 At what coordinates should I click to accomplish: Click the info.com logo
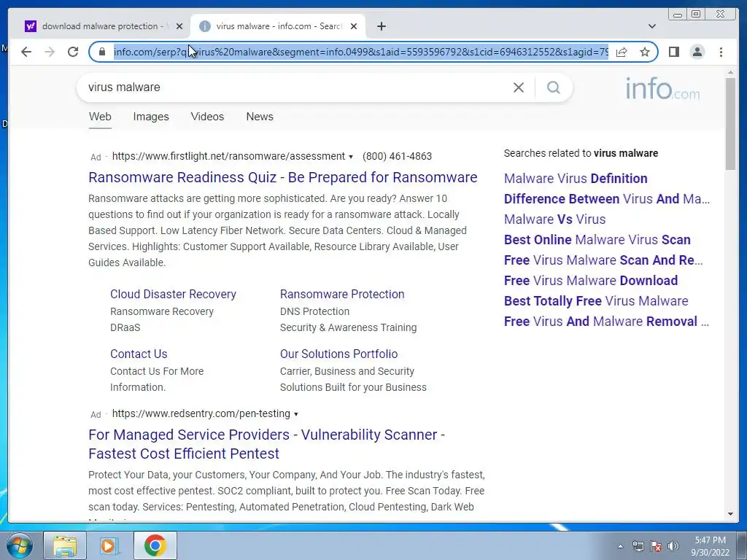[662, 88]
